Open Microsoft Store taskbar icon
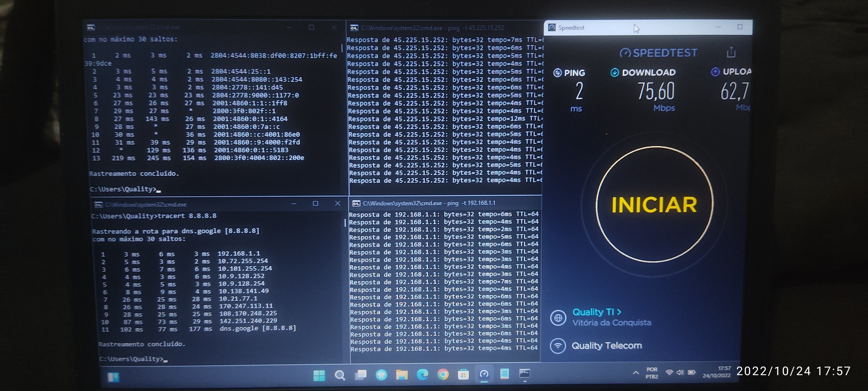 [x=463, y=374]
